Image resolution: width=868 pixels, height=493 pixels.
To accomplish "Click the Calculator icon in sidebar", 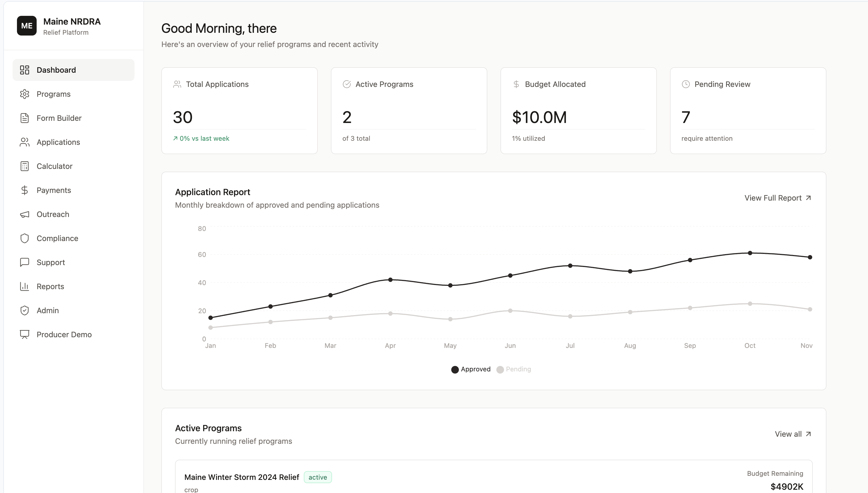I will [24, 166].
